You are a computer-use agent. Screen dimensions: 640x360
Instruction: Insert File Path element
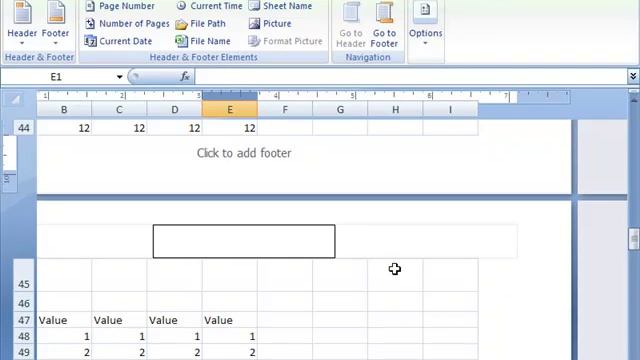pos(200,24)
